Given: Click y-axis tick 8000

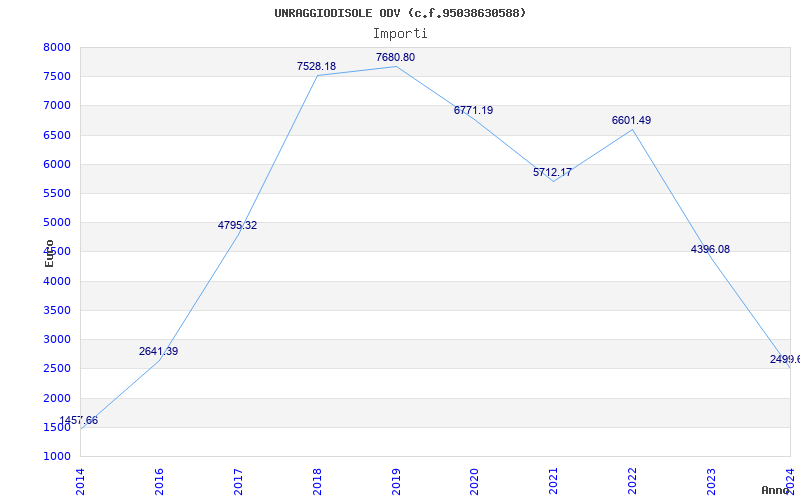Looking at the screenshot, I should [x=57, y=47].
